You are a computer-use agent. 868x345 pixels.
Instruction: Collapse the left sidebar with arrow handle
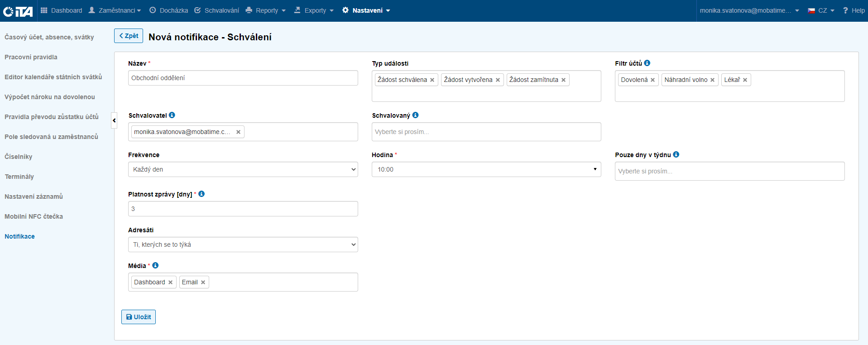tap(114, 120)
